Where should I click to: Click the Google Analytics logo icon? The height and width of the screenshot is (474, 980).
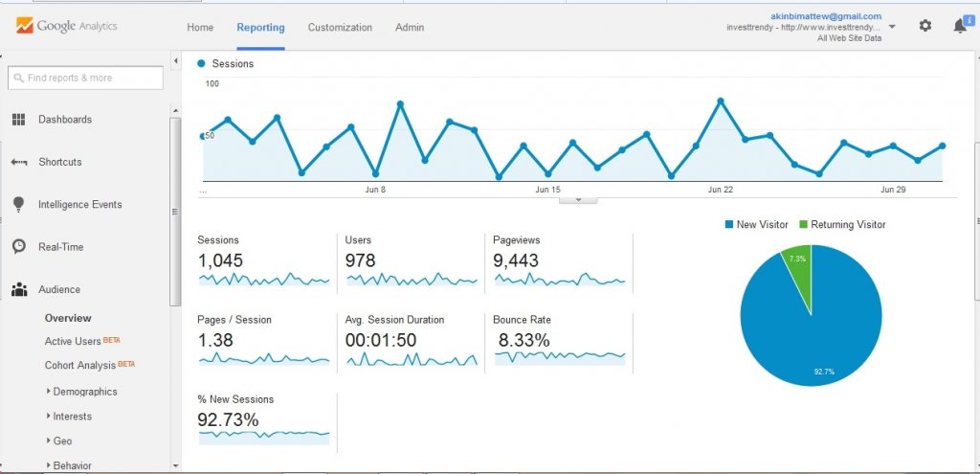24,26
